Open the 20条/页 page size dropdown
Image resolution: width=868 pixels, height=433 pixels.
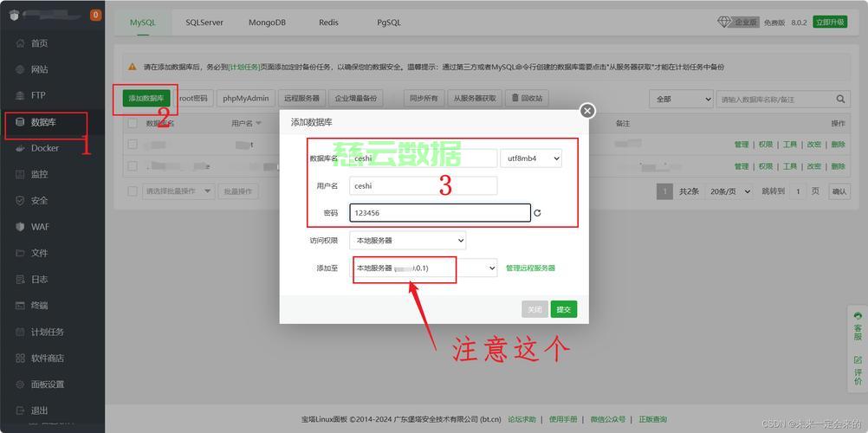(x=729, y=191)
